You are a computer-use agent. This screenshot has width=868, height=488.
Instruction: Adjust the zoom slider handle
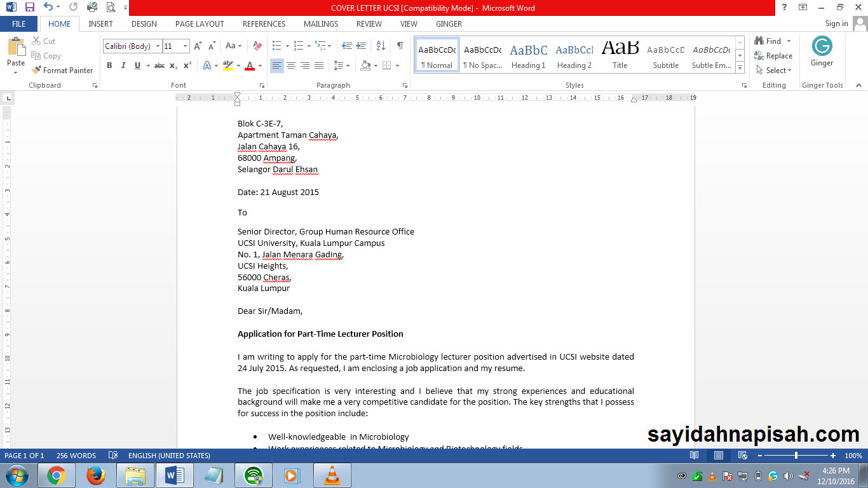click(796, 456)
